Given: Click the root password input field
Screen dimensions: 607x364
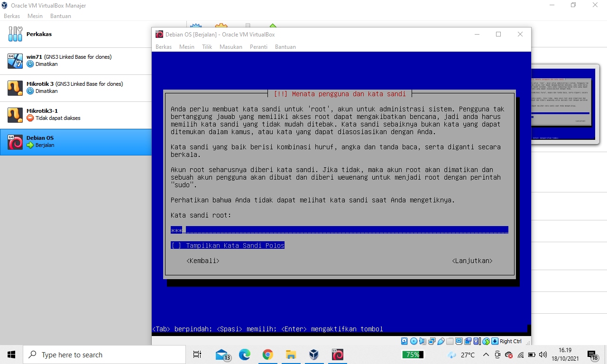Looking at the screenshot, I should 340,230.
